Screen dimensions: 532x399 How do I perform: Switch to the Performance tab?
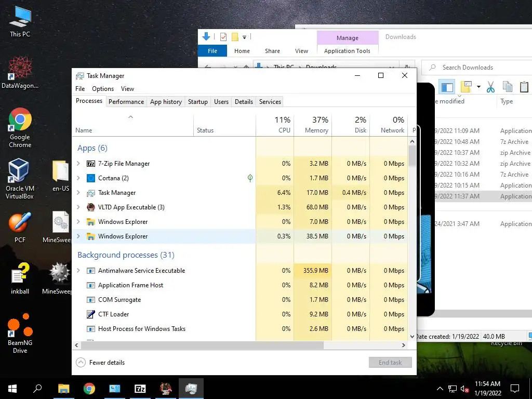(126, 102)
